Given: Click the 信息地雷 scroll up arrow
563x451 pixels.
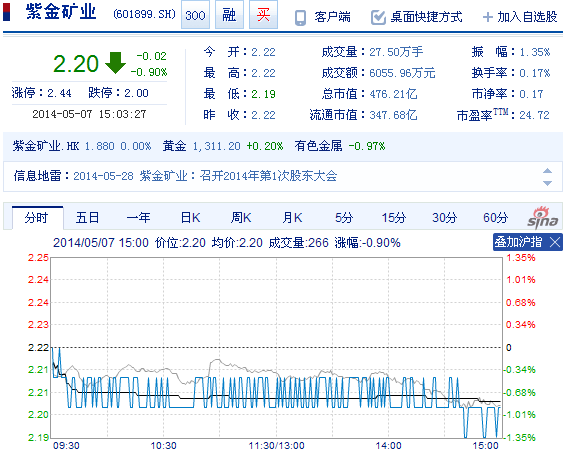Looking at the screenshot, I should click(x=547, y=170).
